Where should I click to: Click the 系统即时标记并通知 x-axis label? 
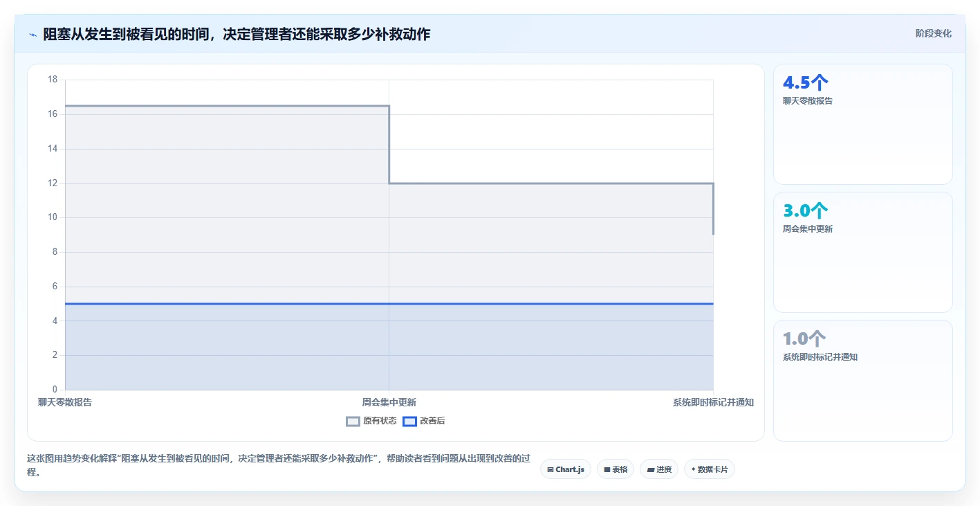coord(713,402)
